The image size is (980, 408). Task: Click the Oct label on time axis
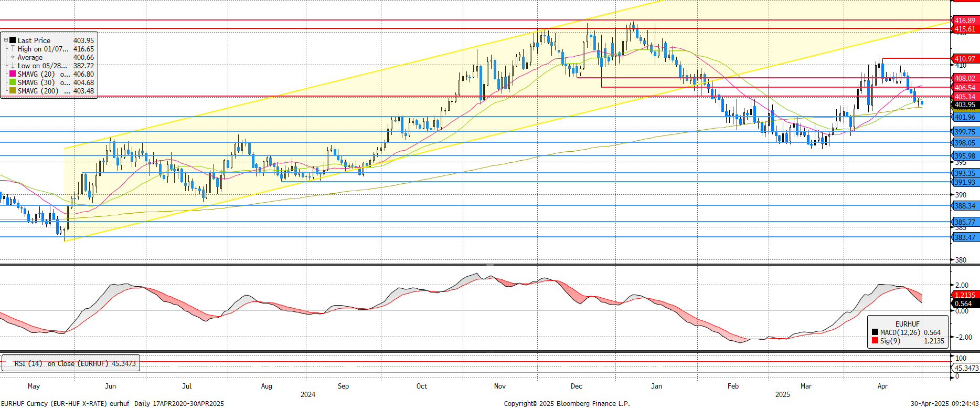(422, 386)
